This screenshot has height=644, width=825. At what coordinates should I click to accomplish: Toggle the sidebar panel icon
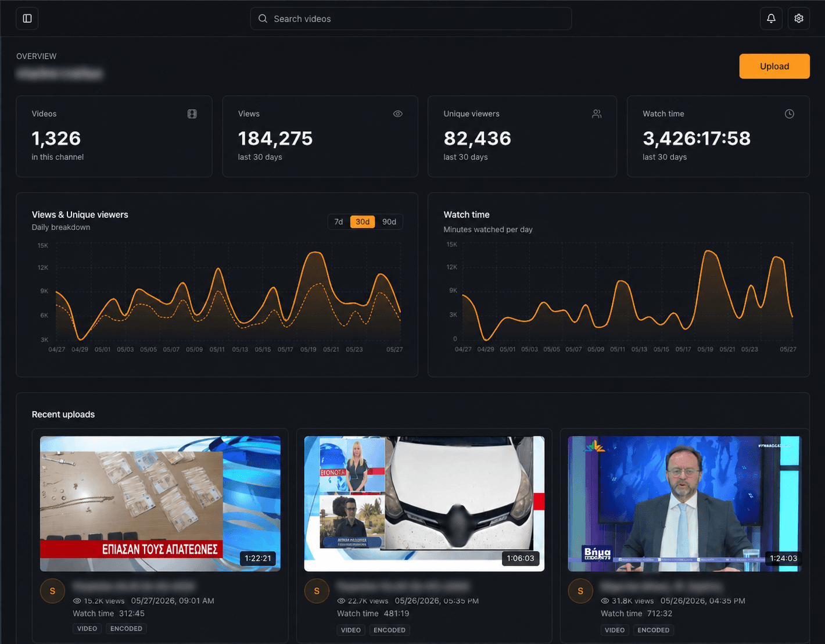[27, 19]
